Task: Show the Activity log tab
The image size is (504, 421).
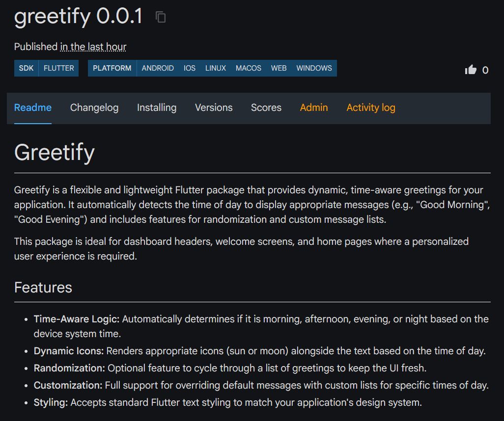Action: pos(371,107)
